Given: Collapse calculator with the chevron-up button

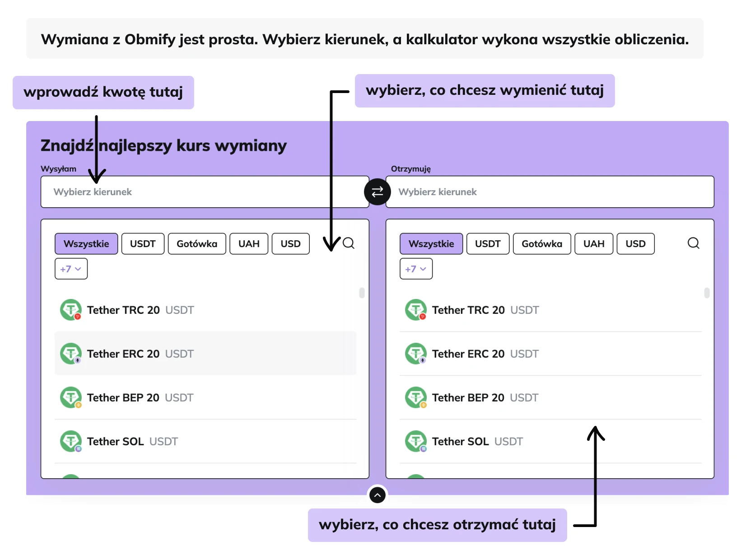Looking at the screenshot, I should coord(377,495).
